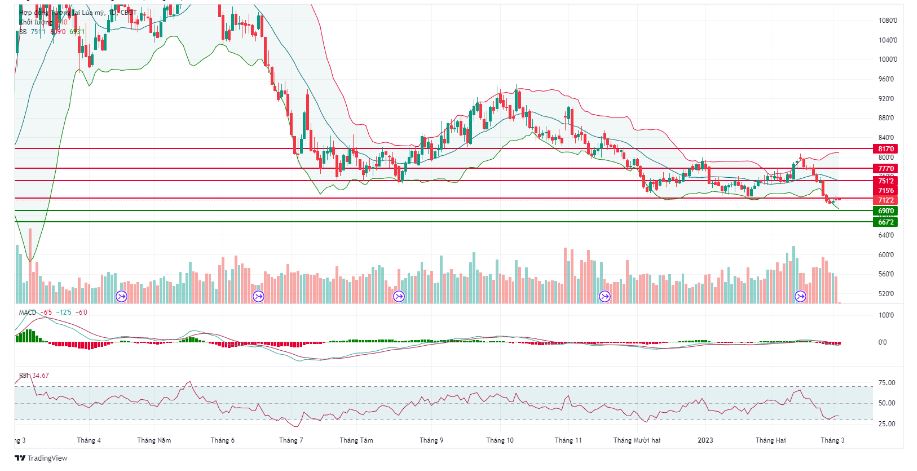Click the TradingView logo
The image size is (917, 471).
coord(41,458)
